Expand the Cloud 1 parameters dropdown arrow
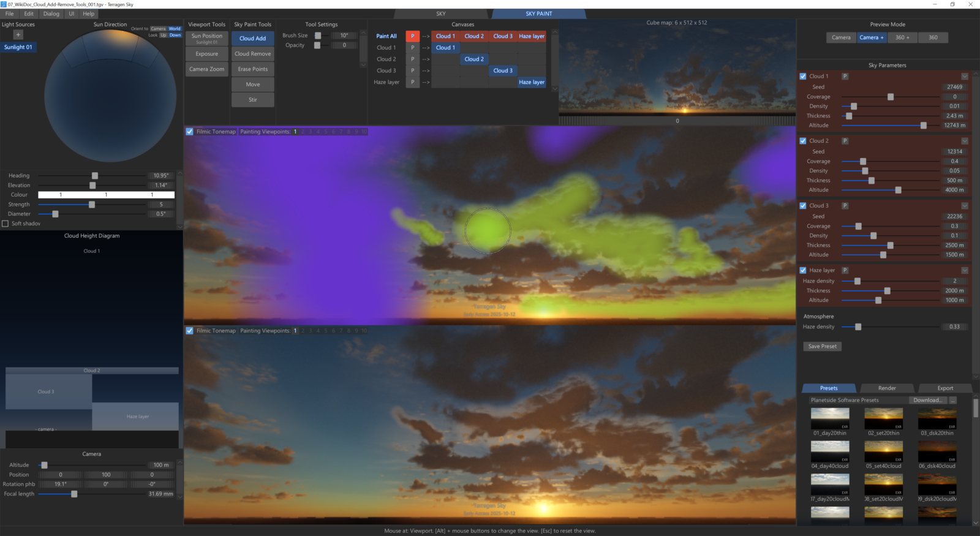Viewport: 980px width, 536px height. pos(965,77)
